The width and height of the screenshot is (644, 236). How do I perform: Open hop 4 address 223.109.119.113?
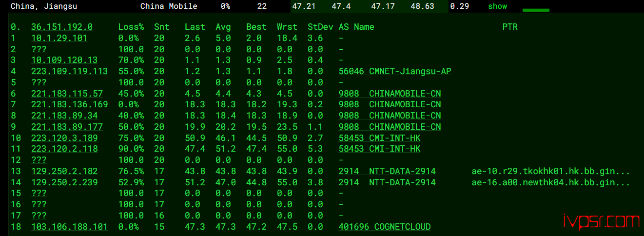pyautogui.click(x=69, y=71)
